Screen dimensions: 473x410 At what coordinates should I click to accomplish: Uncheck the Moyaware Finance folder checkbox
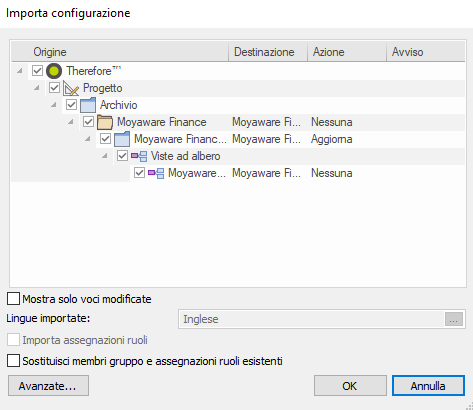pos(88,122)
